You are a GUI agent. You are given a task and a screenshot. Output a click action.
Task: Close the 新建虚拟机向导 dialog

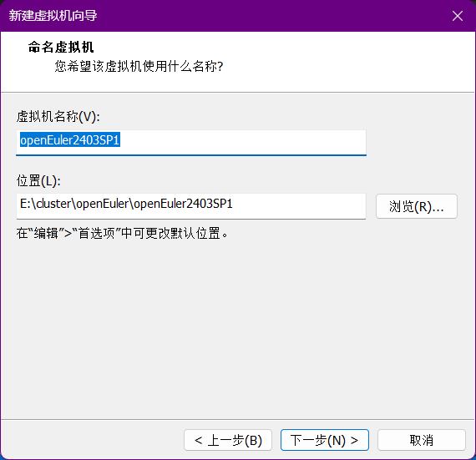pyautogui.click(x=457, y=16)
